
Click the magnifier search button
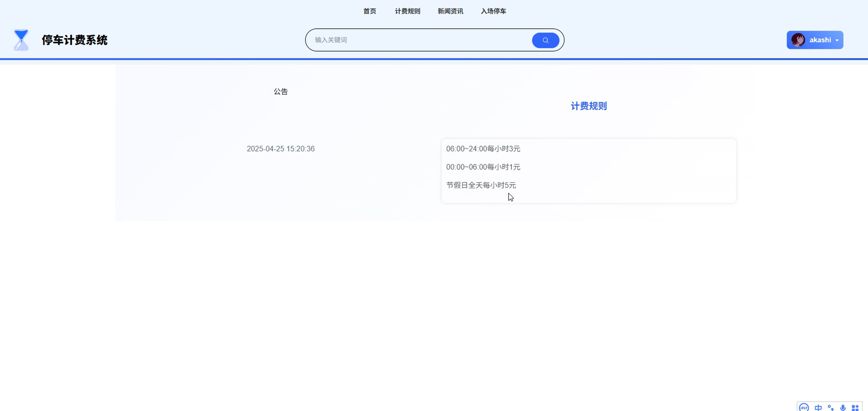[545, 40]
